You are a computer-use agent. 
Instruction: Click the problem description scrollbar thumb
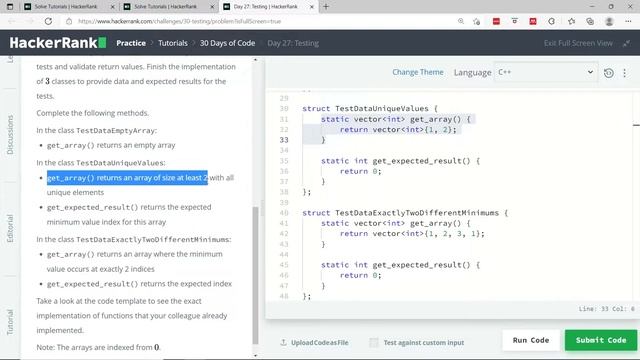point(256,276)
